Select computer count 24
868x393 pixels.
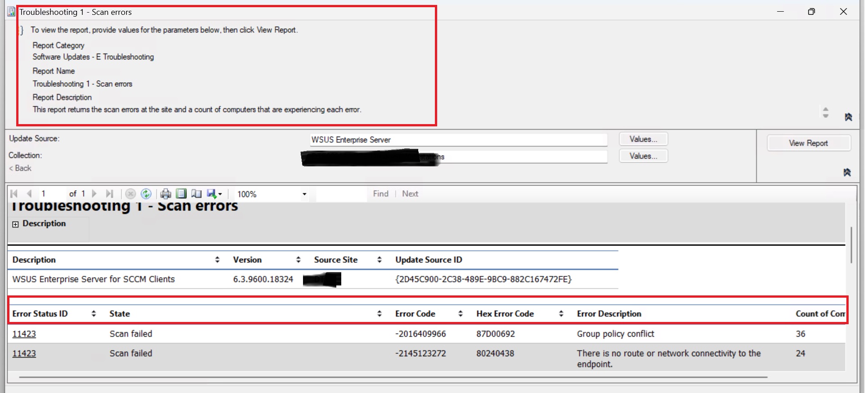click(x=800, y=353)
